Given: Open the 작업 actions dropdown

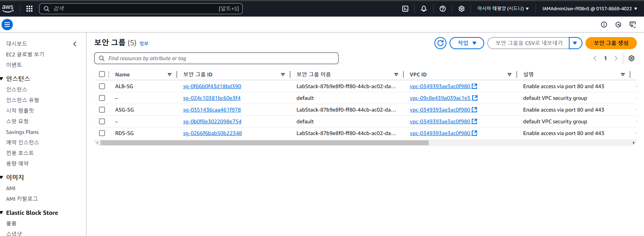Looking at the screenshot, I should (x=467, y=43).
